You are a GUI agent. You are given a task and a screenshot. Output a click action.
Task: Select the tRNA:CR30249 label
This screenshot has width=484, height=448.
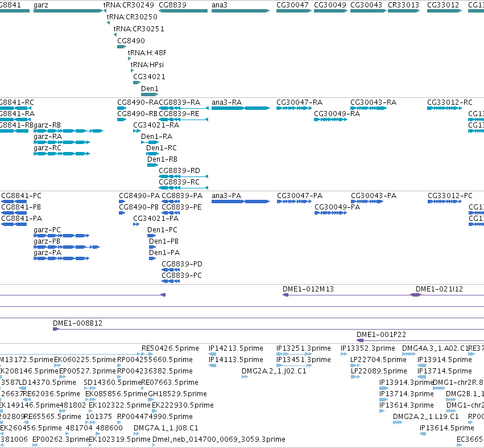coord(129,5)
